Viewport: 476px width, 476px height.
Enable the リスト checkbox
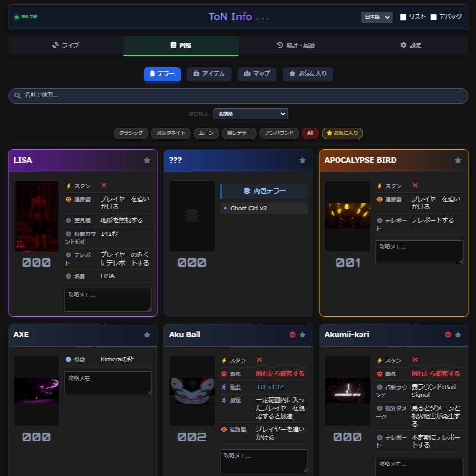[403, 17]
